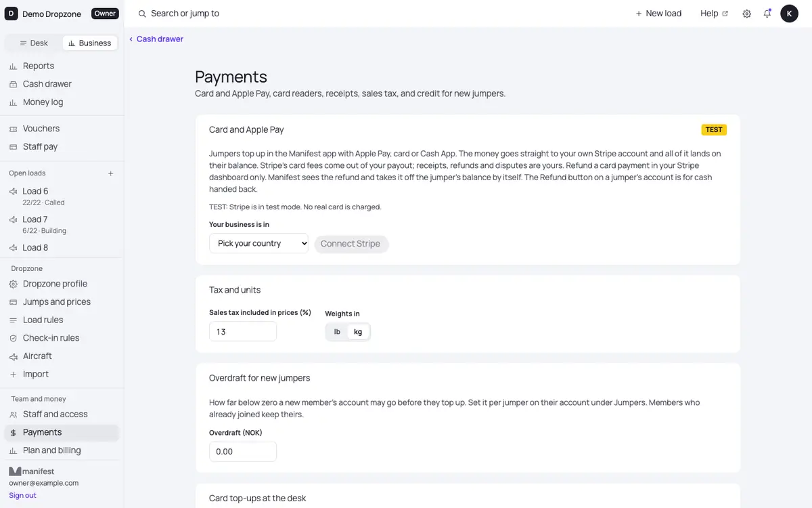The width and height of the screenshot is (812, 508).
Task: Click the Load rules list icon
Action: tap(13, 320)
